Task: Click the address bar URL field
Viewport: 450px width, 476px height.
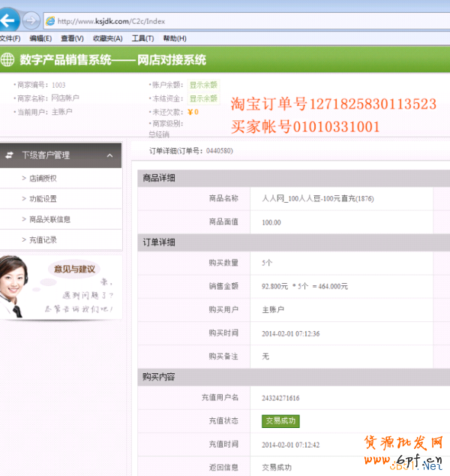Action: click(x=247, y=21)
